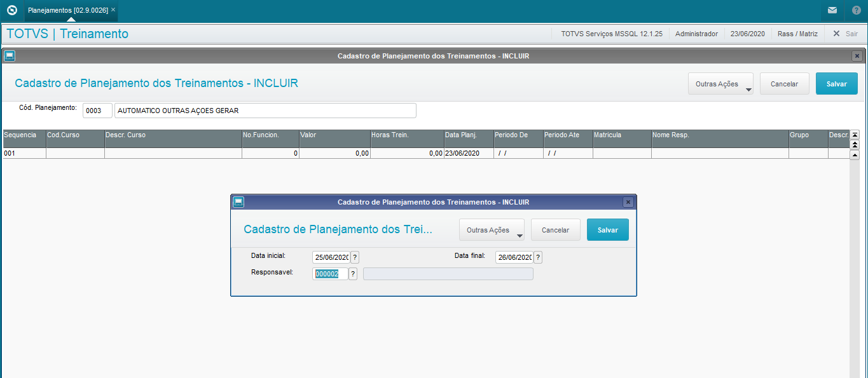The width and height of the screenshot is (868, 378).
Task: Click Sair to exit the module
Action: [845, 34]
